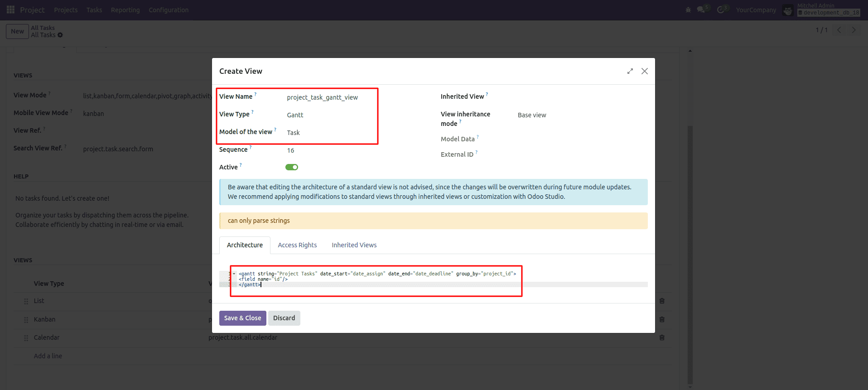This screenshot has height=390, width=868.
Task: Switch to the Access Rights tab
Action: 297,245
